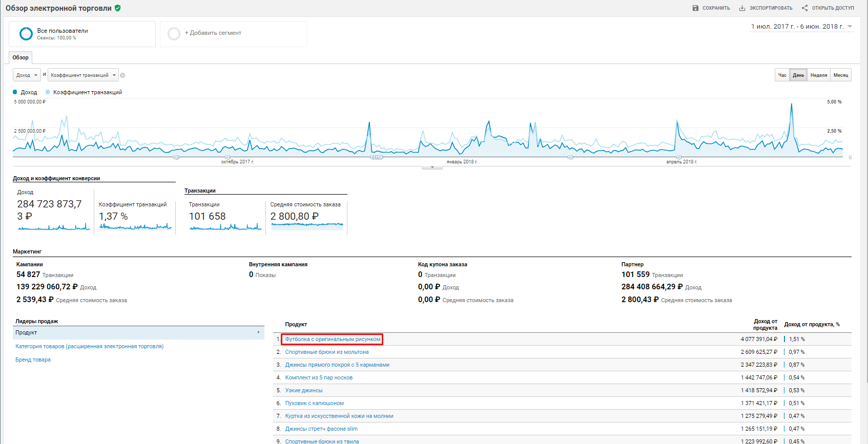Select the Обзор tab

tap(20, 57)
